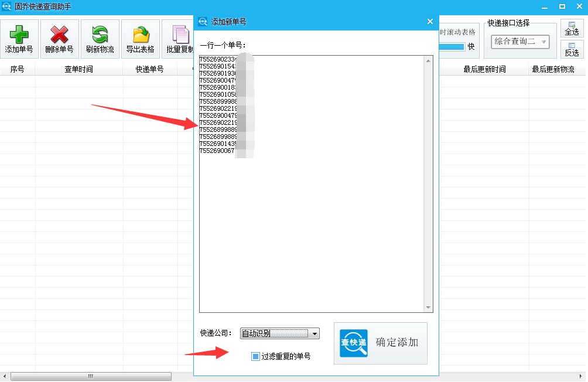Open the 综合查询二 interface dropdown
The height and width of the screenshot is (382, 588).
(x=520, y=41)
